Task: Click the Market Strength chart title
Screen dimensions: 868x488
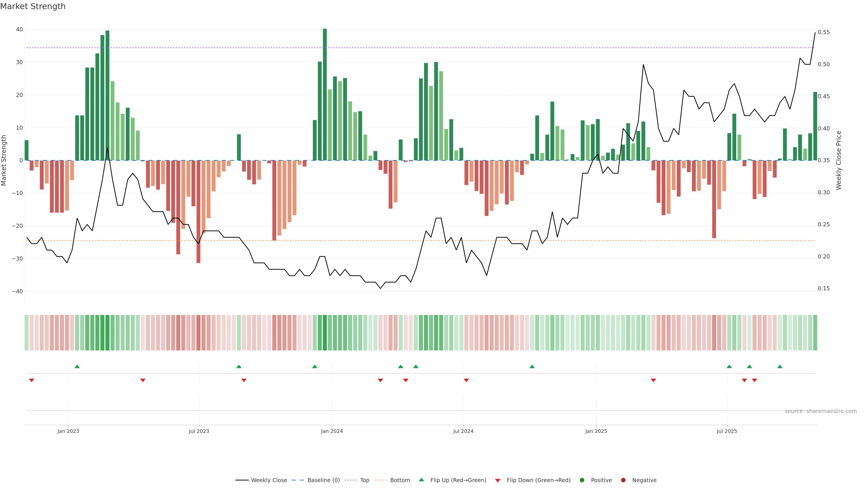Action: pos(33,6)
